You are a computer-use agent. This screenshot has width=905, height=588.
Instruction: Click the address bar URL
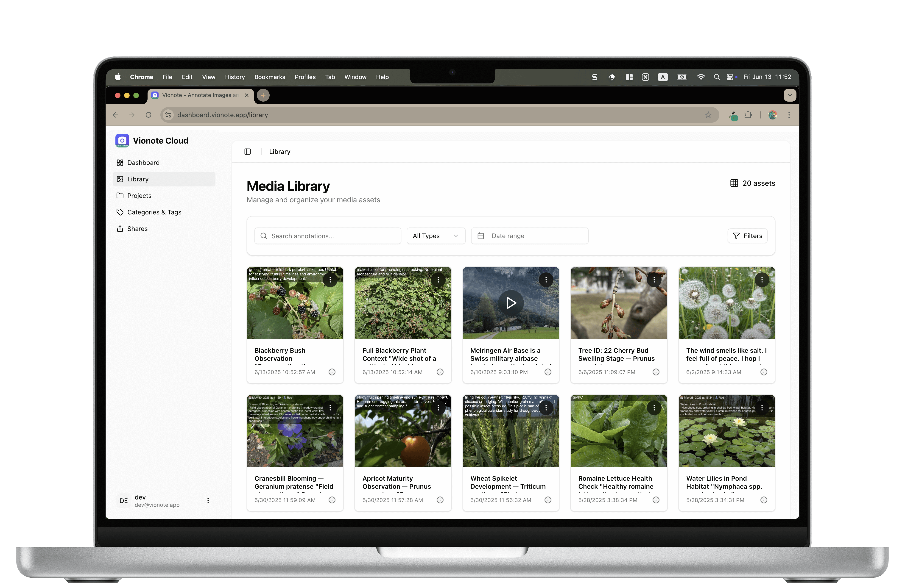click(222, 115)
